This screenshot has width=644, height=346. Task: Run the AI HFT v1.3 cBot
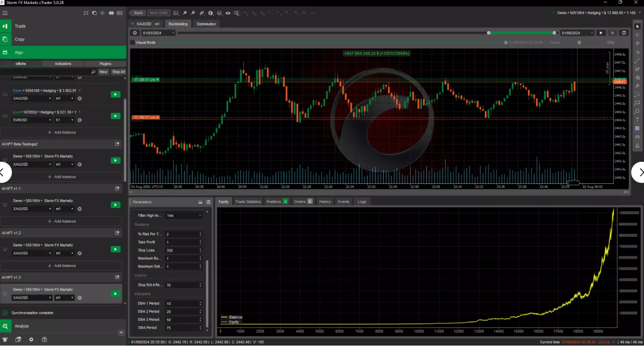115,294
